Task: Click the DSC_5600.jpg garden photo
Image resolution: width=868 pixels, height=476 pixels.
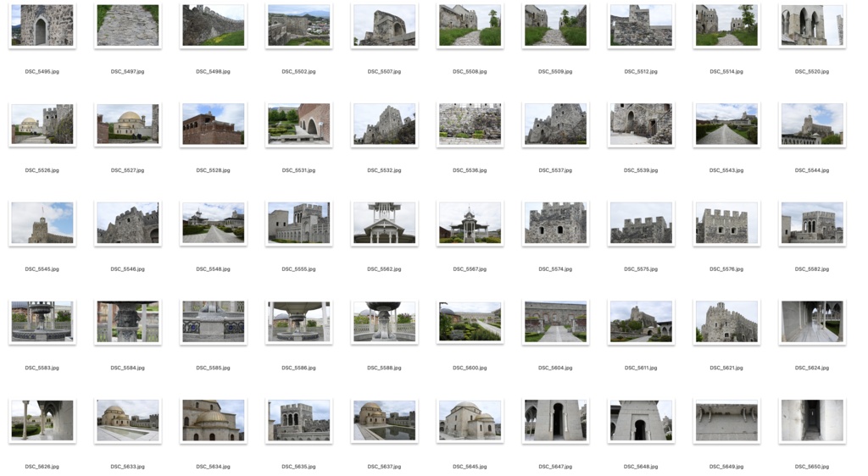Action: (x=470, y=322)
